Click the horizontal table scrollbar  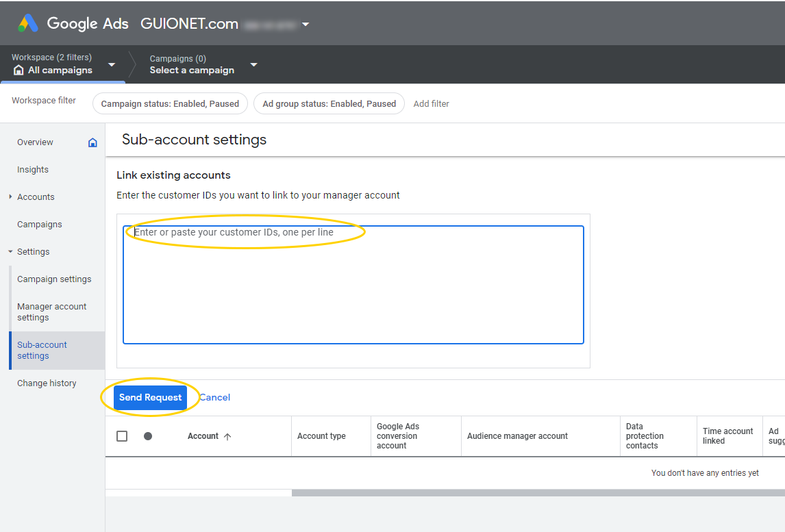tap(538, 493)
